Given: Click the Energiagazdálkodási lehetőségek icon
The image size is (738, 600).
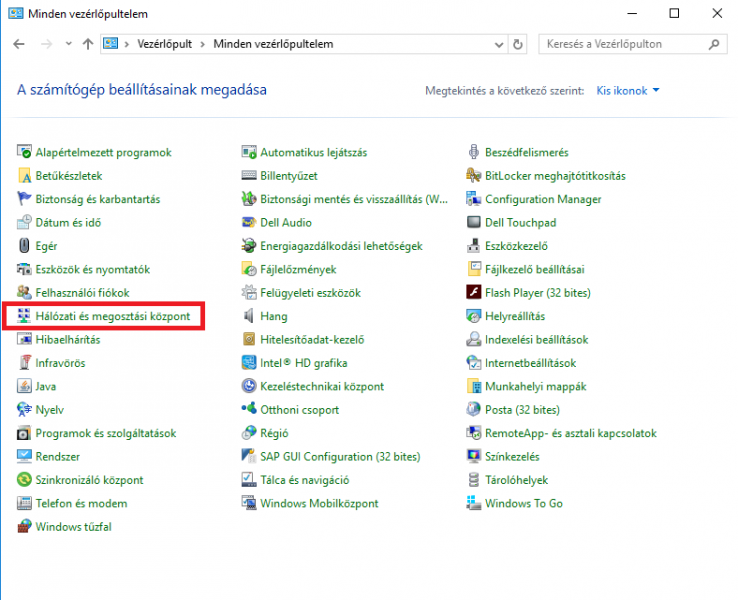Looking at the screenshot, I should pos(249,246).
